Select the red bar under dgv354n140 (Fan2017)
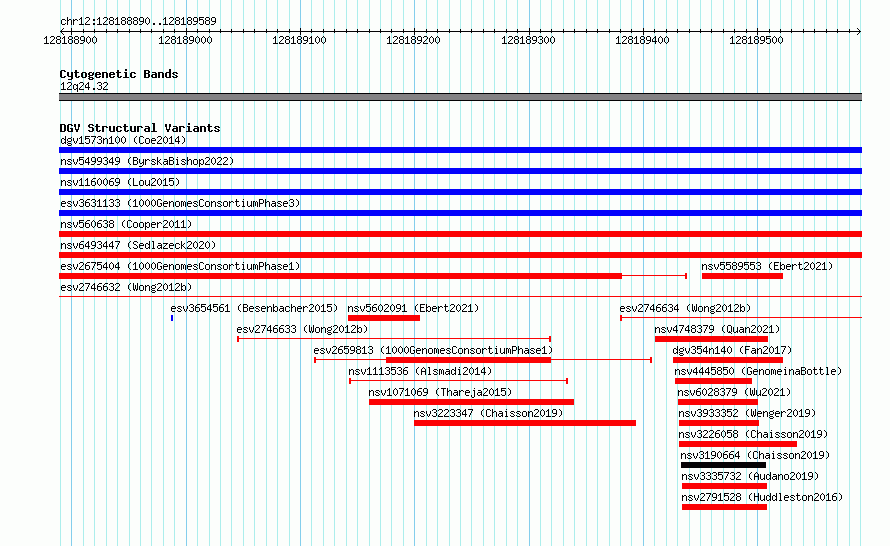 (728, 360)
